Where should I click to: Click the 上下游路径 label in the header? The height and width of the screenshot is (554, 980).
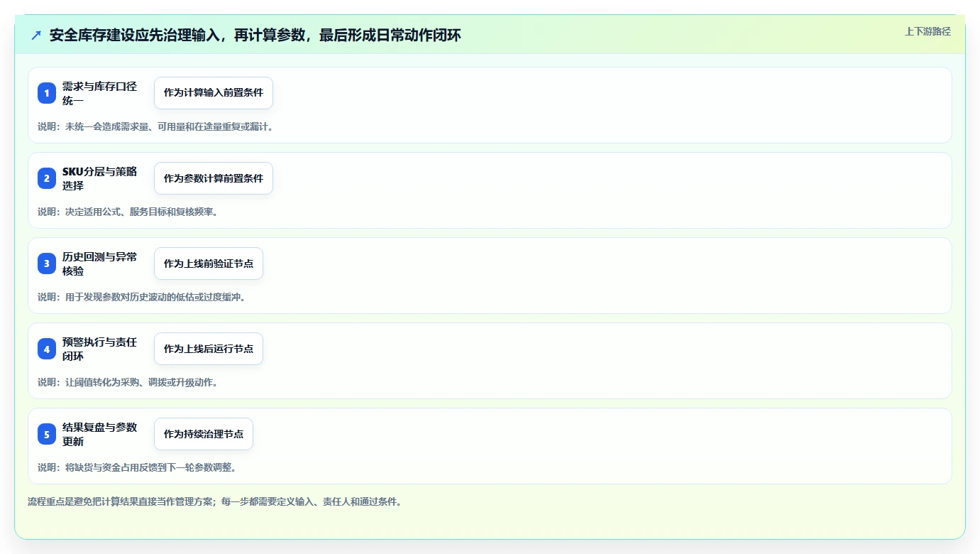click(927, 31)
